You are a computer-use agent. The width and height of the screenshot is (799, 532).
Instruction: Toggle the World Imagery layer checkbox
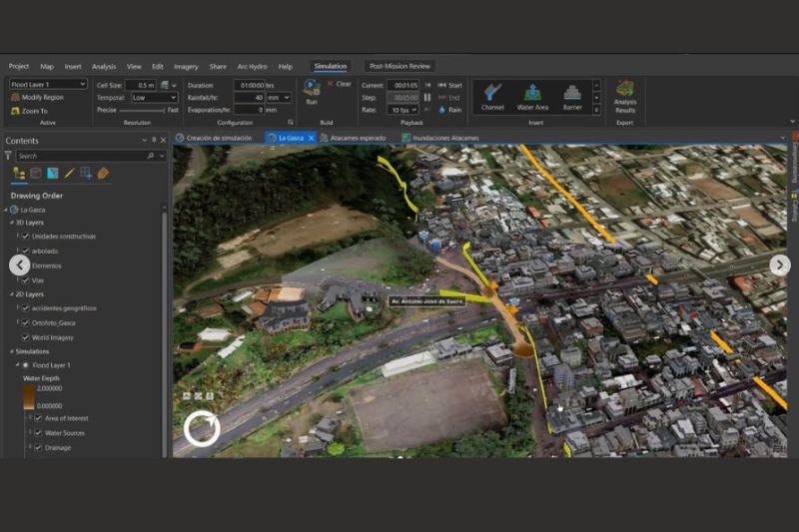tap(25, 337)
